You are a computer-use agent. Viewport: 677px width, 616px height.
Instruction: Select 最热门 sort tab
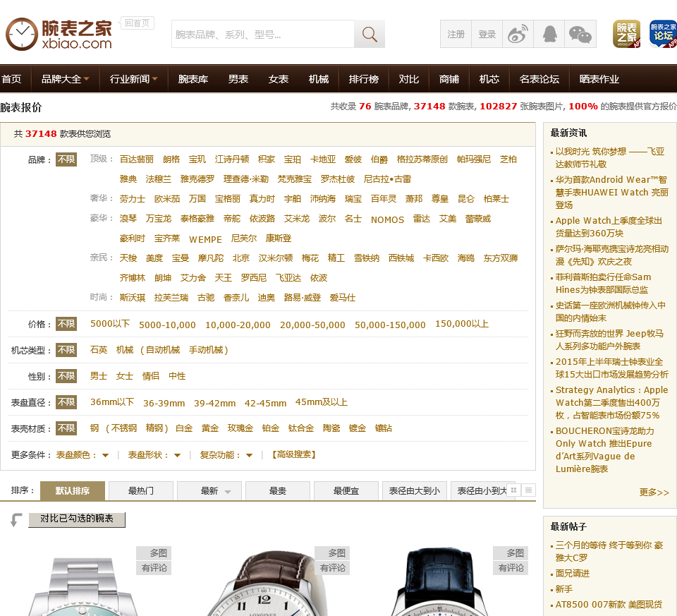coord(141,490)
